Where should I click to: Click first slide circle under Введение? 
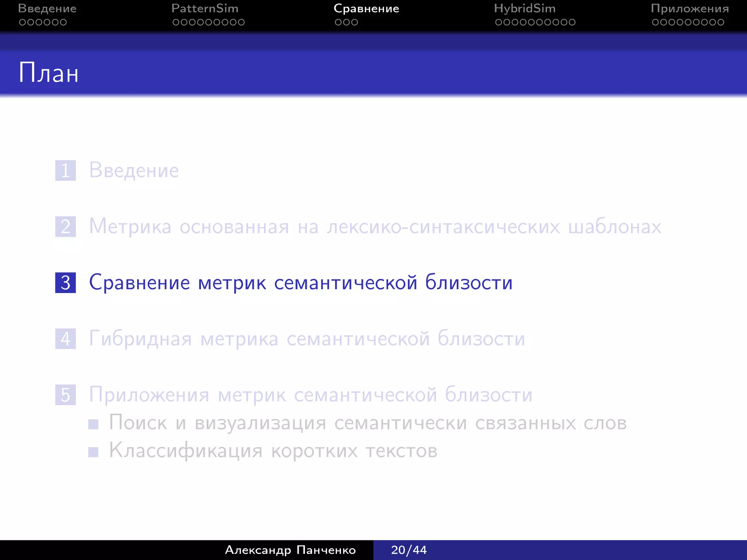click(x=23, y=22)
